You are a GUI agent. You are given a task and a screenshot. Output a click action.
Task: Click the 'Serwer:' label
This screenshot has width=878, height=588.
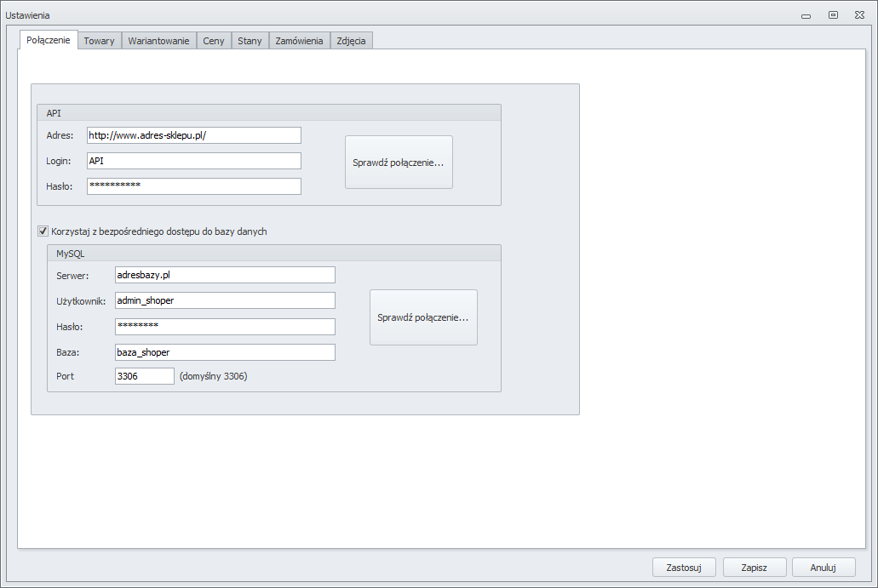(x=72, y=276)
